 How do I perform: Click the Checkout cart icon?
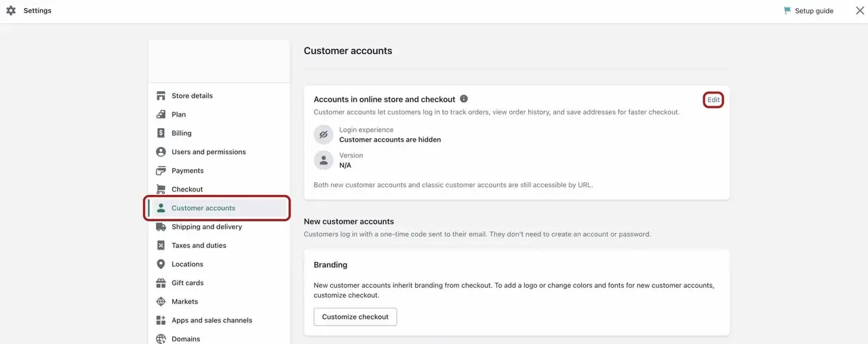point(161,189)
